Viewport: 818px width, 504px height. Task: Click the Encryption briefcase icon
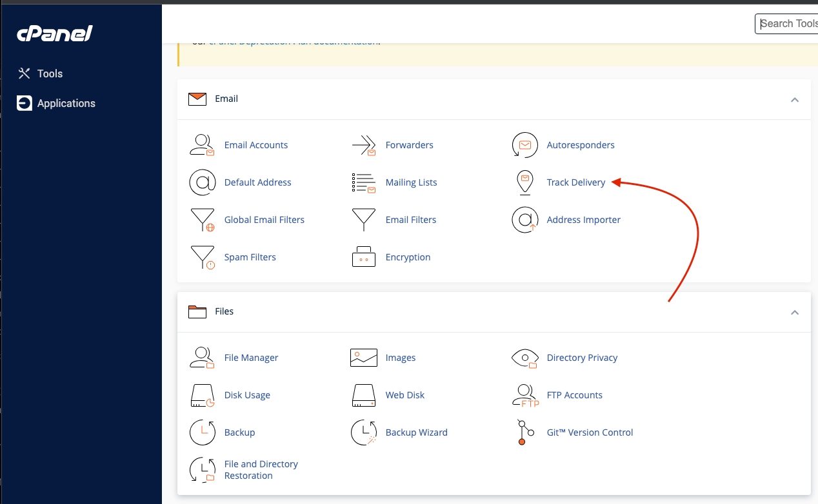pos(363,257)
